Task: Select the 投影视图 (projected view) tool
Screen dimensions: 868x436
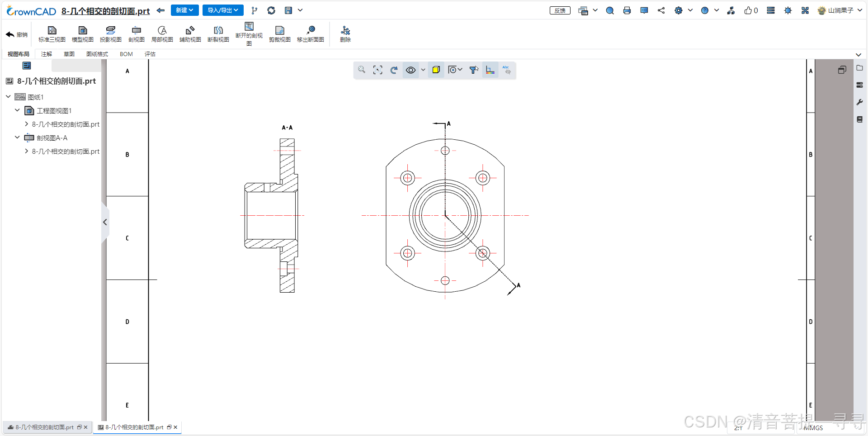Action: point(111,34)
